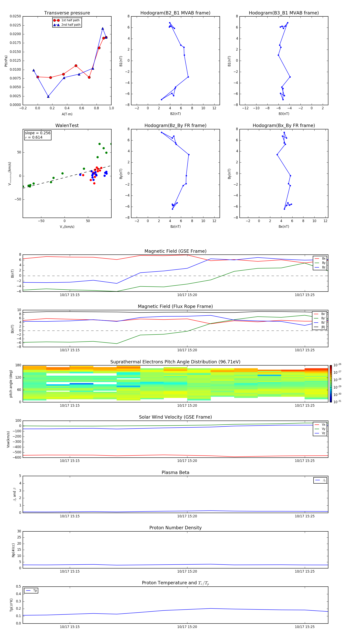
Task: Click the 'Hodogram(Bx_By FR frame)' title
Action: click(x=284, y=125)
